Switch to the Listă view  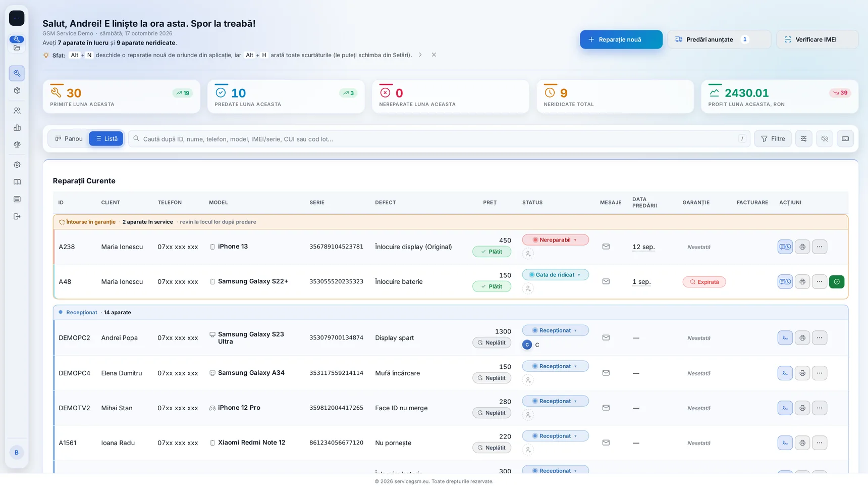106,138
